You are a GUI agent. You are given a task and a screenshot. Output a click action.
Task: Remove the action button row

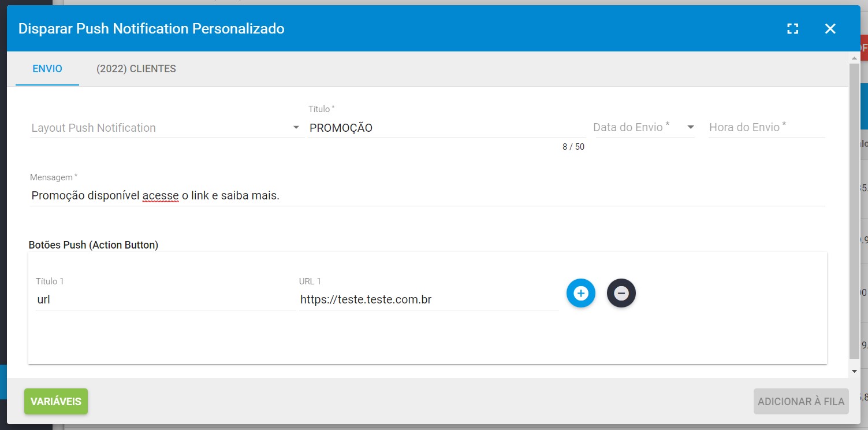click(621, 293)
